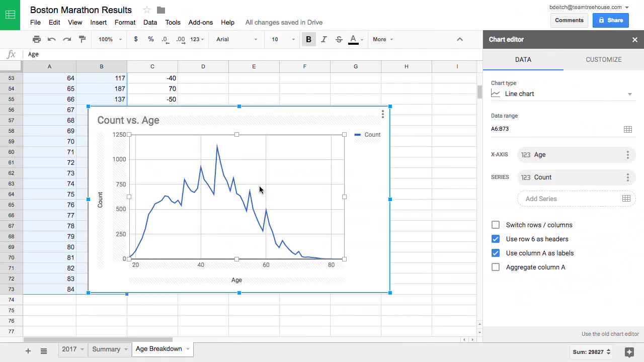Open the print dialog icon
644x362 pixels.
click(x=37, y=39)
